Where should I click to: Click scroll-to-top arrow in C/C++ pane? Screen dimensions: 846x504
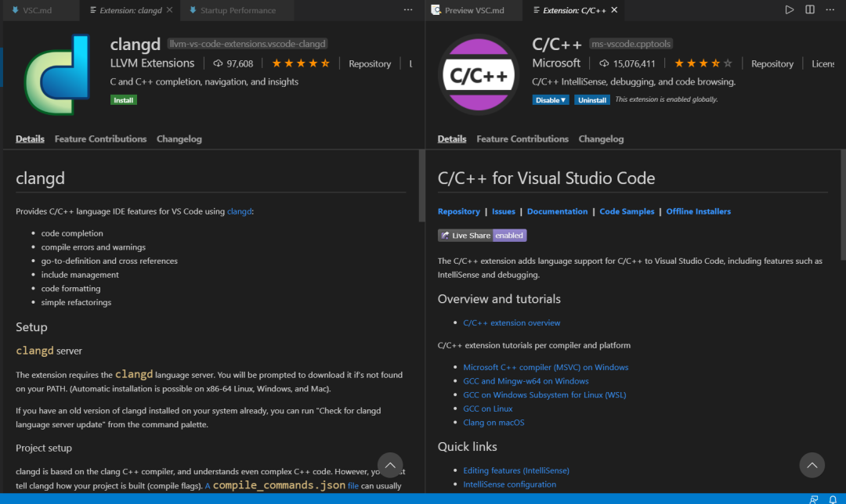[812, 465]
